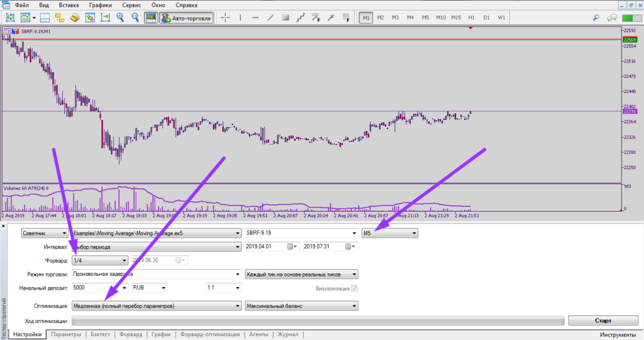Switch chart to M1 timeframe

coord(366,18)
